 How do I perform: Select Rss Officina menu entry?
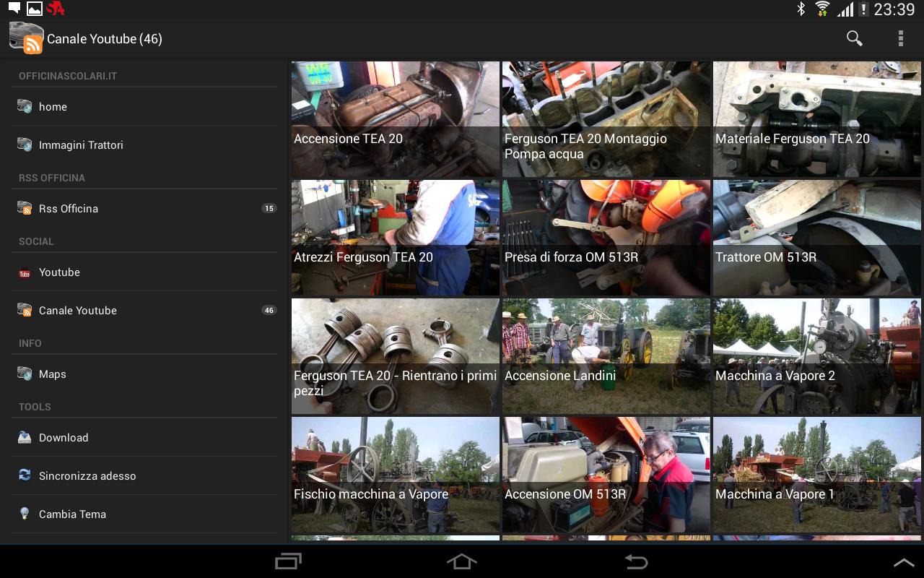(144, 208)
